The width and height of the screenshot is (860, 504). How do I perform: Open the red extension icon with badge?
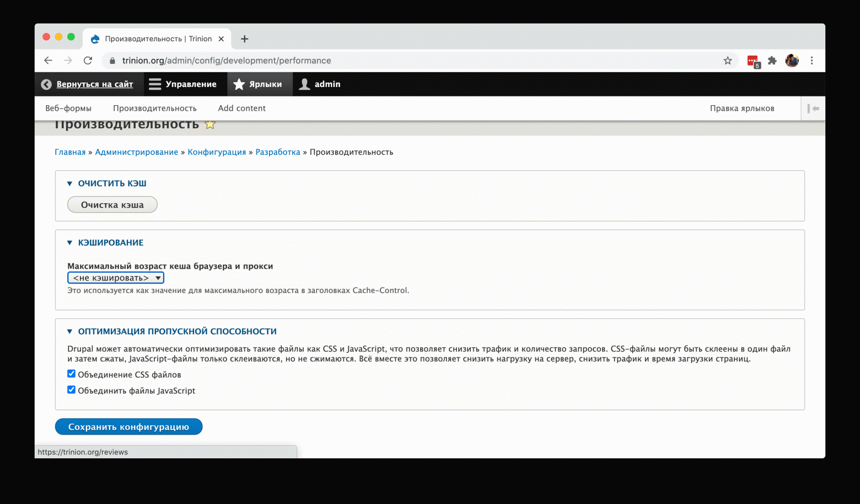753,61
